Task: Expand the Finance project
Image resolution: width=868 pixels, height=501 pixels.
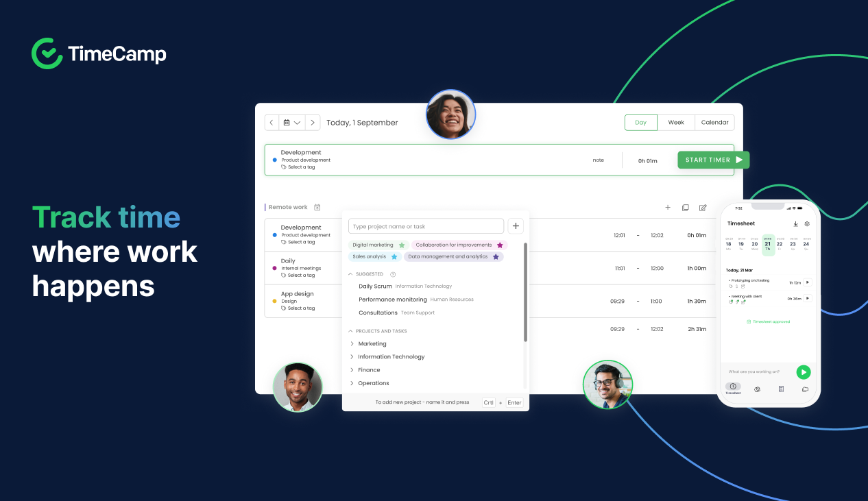Action: pos(352,370)
